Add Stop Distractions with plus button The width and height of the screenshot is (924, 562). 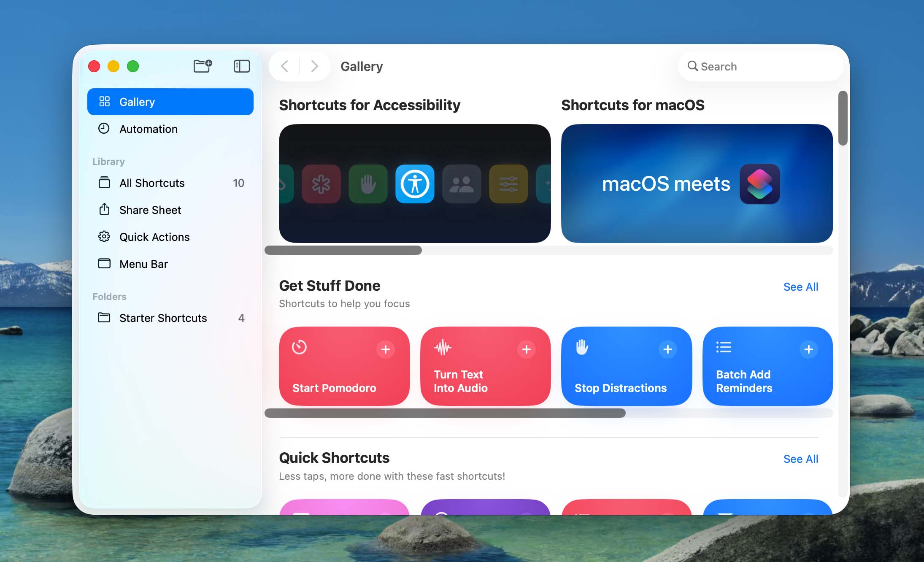pyautogui.click(x=667, y=349)
